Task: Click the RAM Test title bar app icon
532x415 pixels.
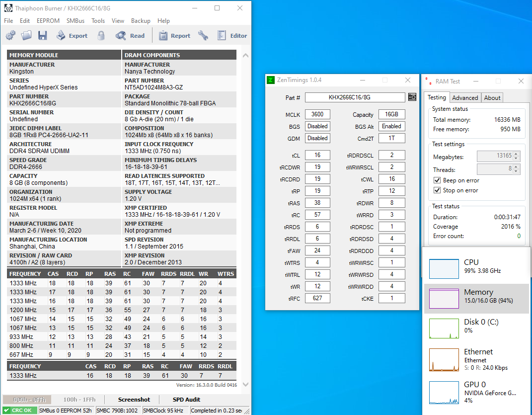Action: 429,81
